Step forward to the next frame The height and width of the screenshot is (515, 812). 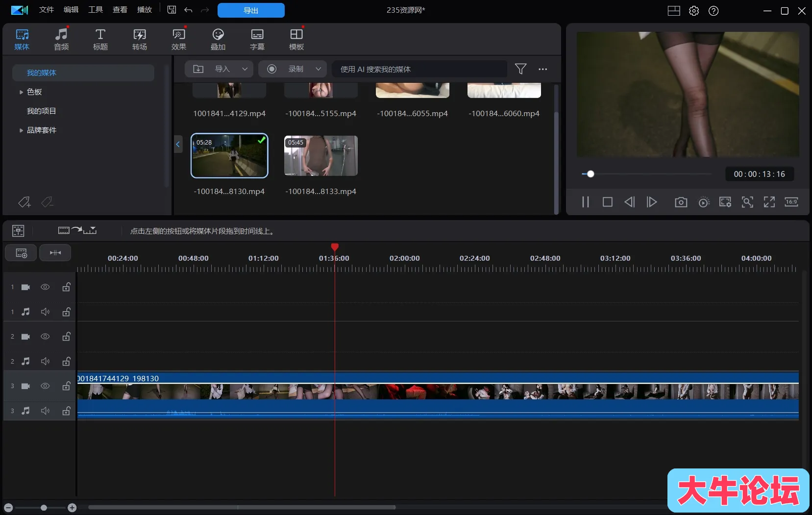point(652,202)
